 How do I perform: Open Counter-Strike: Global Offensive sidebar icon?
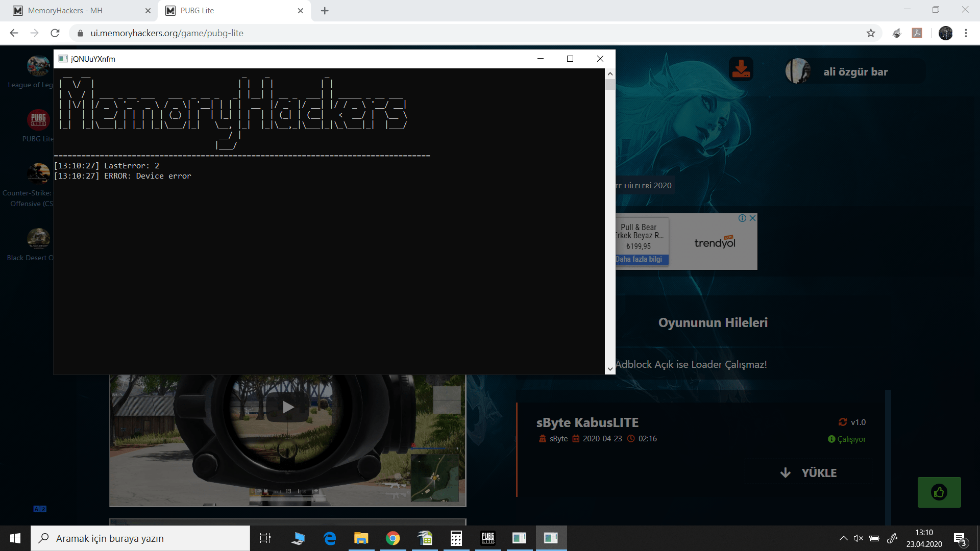click(x=38, y=174)
